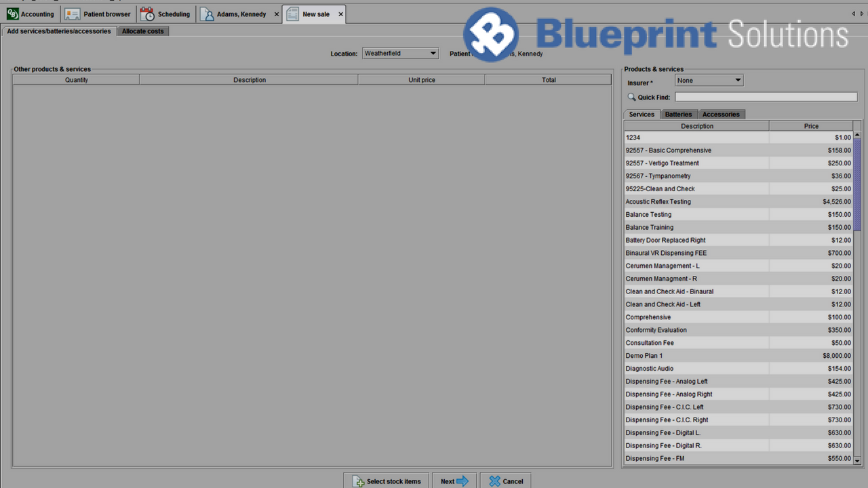Click the Scheduling calendar icon
The height and width of the screenshot is (488, 868).
coord(147,14)
